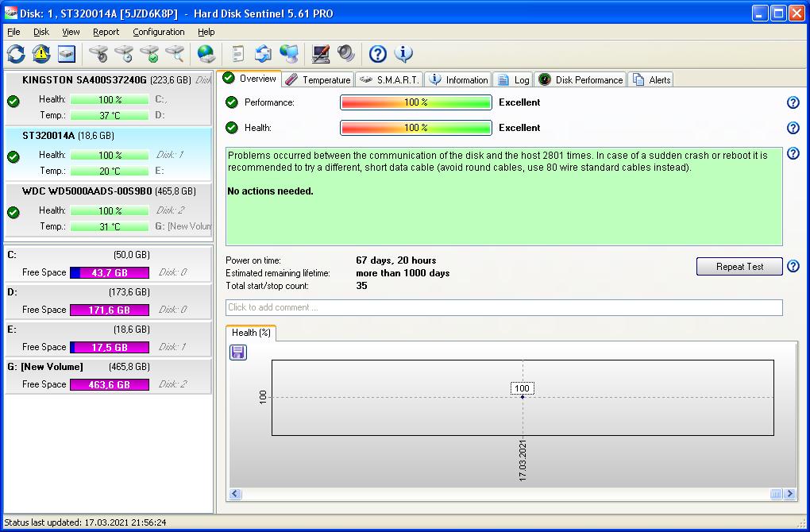Switch to the Log tab
The image size is (810, 532).
pyautogui.click(x=513, y=79)
